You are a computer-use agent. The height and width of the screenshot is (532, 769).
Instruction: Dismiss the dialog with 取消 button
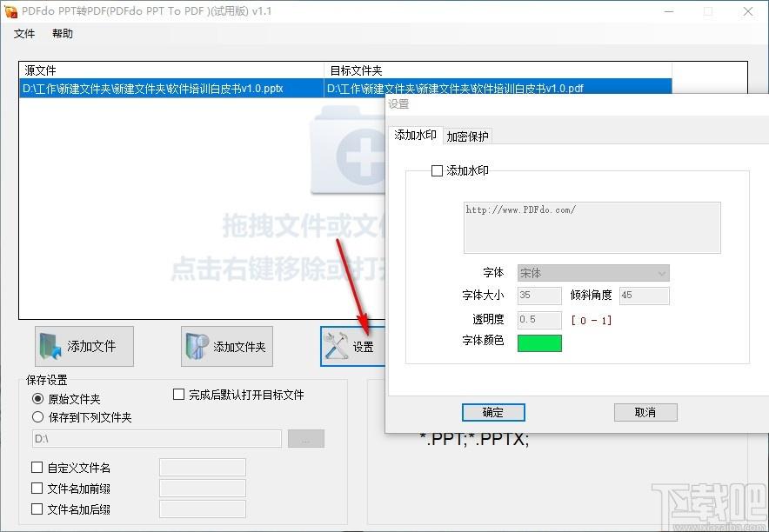point(645,412)
